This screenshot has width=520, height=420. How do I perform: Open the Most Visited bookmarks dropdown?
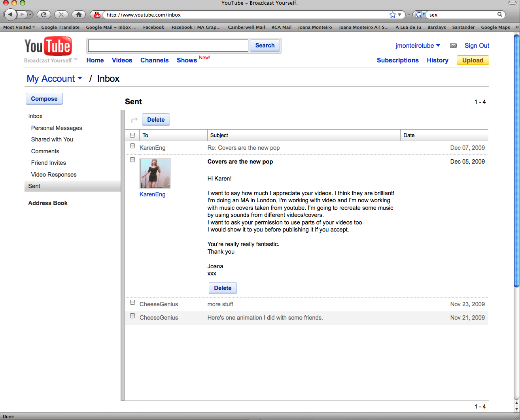[x=19, y=27]
